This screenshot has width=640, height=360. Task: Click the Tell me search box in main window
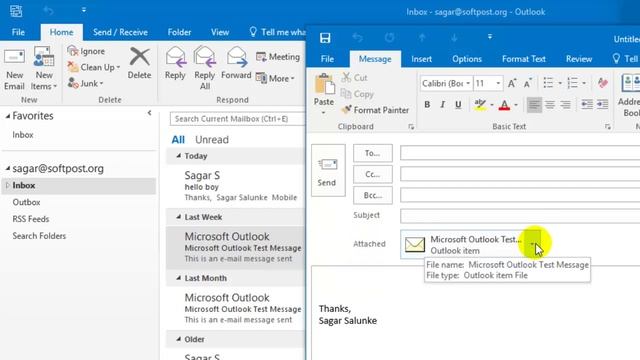[x=278, y=32]
